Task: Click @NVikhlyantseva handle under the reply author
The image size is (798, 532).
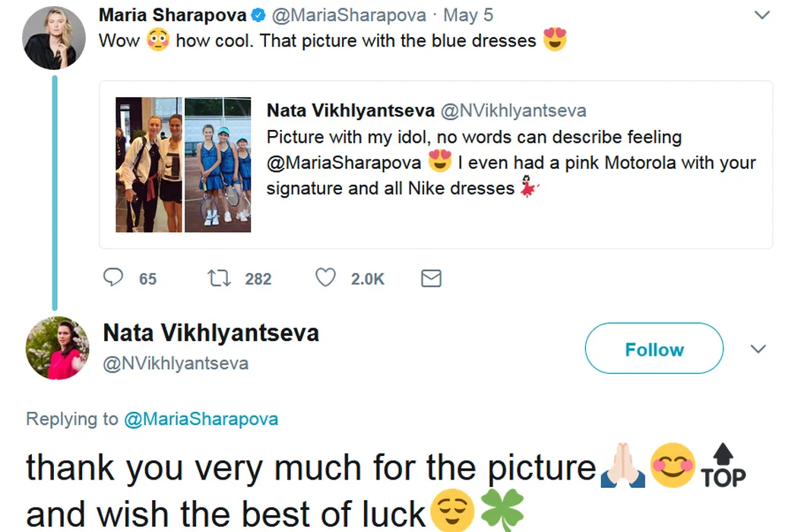Action: click(176, 363)
